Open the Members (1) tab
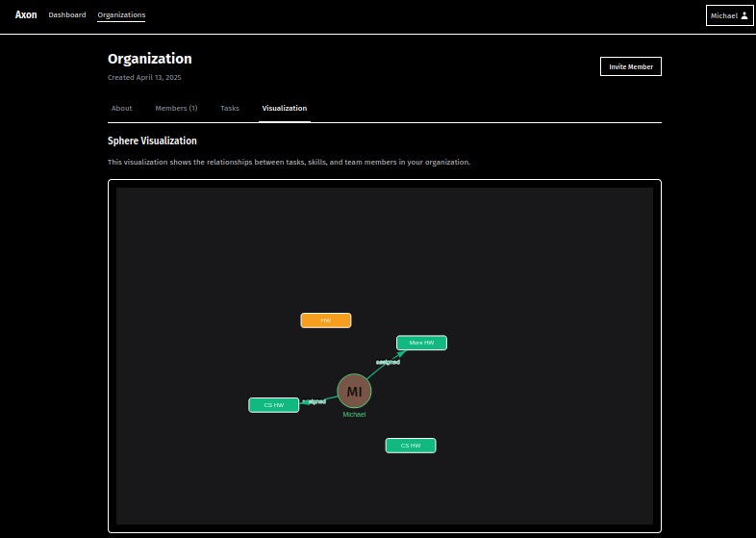This screenshot has width=756, height=538. tap(176, 108)
